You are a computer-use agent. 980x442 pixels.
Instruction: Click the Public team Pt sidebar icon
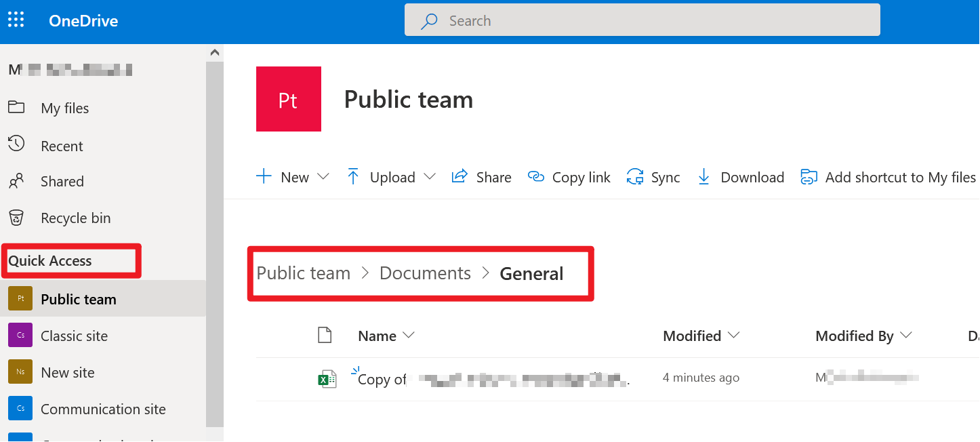pyautogui.click(x=20, y=298)
